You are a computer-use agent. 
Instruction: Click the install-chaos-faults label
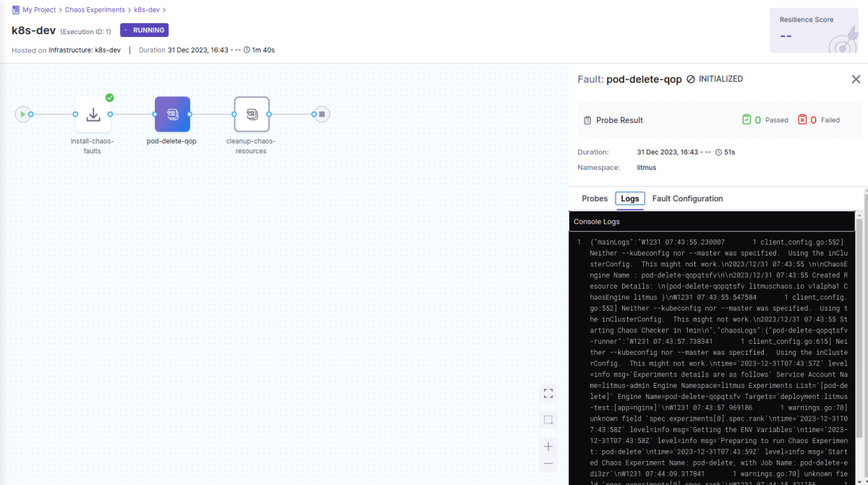click(x=92, y=145)
